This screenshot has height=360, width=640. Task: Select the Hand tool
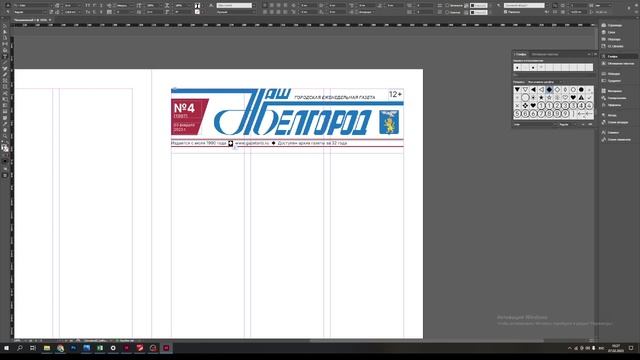tap(5, 130)
